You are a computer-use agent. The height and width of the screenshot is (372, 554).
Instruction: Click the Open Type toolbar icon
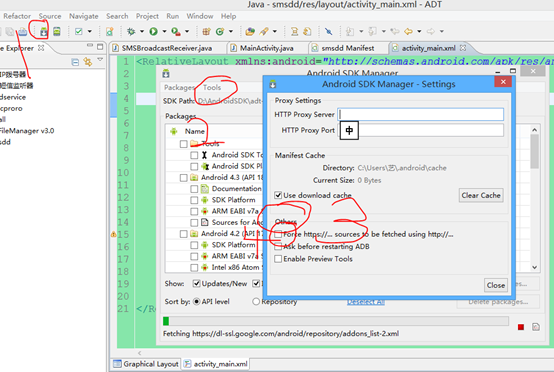pyautogui.click(x=250, y=31)
